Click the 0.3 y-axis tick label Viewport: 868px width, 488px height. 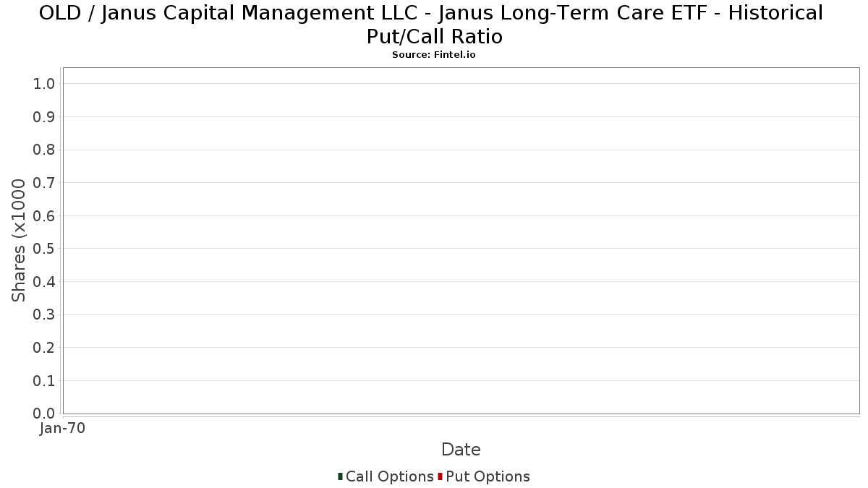(x=44, y=314)
